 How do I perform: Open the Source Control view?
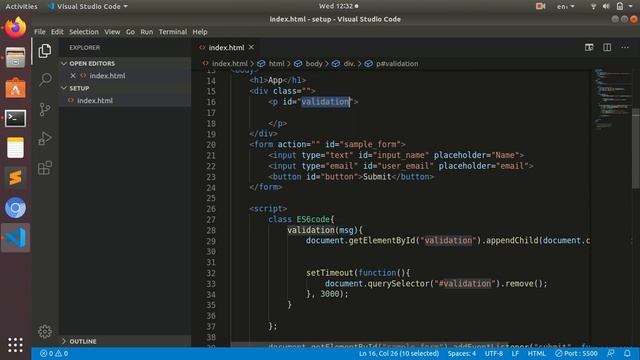coord(45,109)
